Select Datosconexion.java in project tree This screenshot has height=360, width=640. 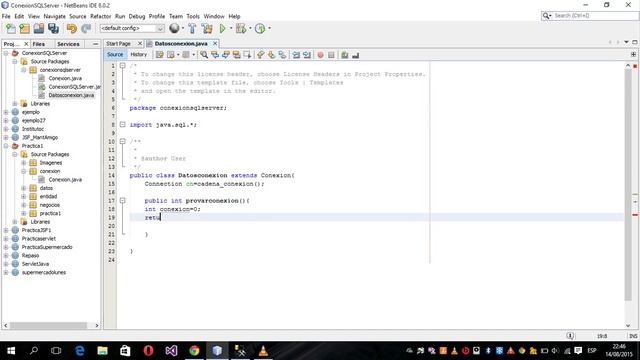[71, 95]
